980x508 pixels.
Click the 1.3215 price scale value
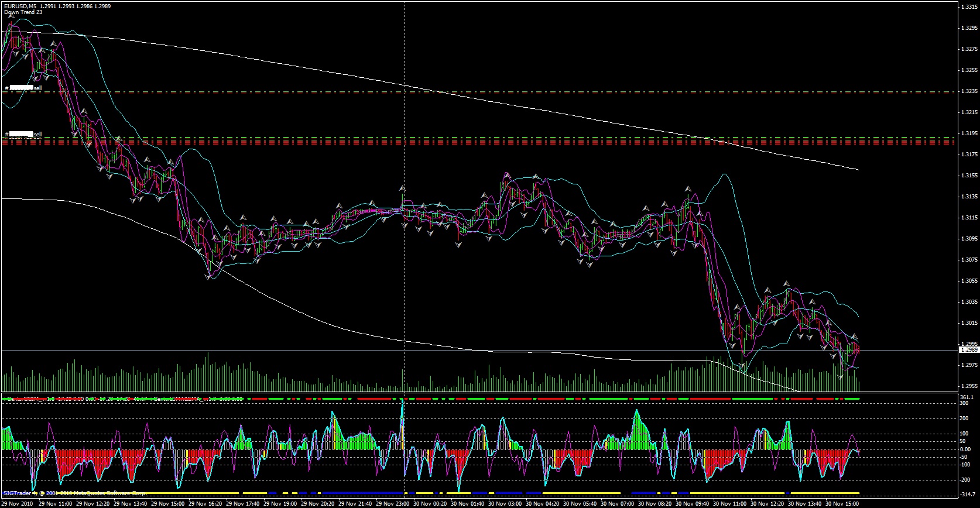(969, 112)
